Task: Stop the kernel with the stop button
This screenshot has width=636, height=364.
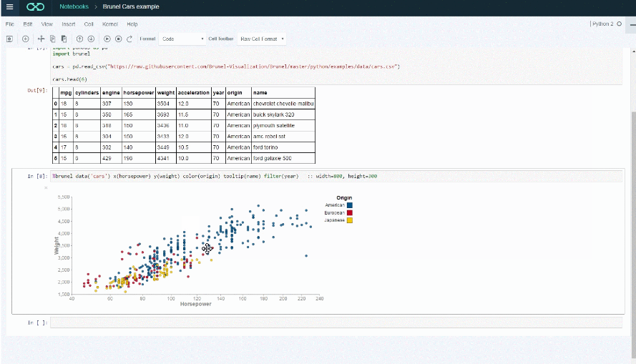Action: (x=119, y=39)
